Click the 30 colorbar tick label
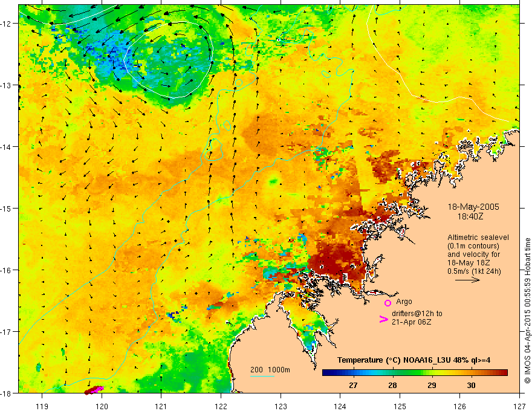The height and width of the screenshot is (411, 532). point(471,385)
